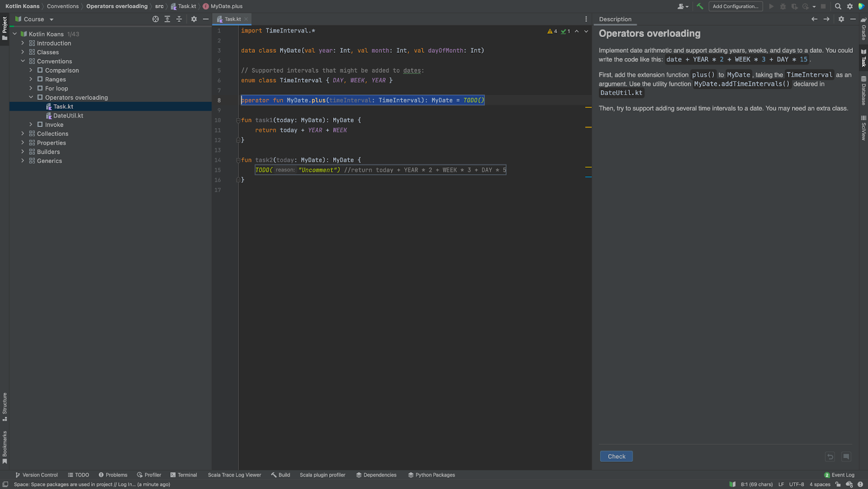Click the Add Configuration button

coord(735,7)
